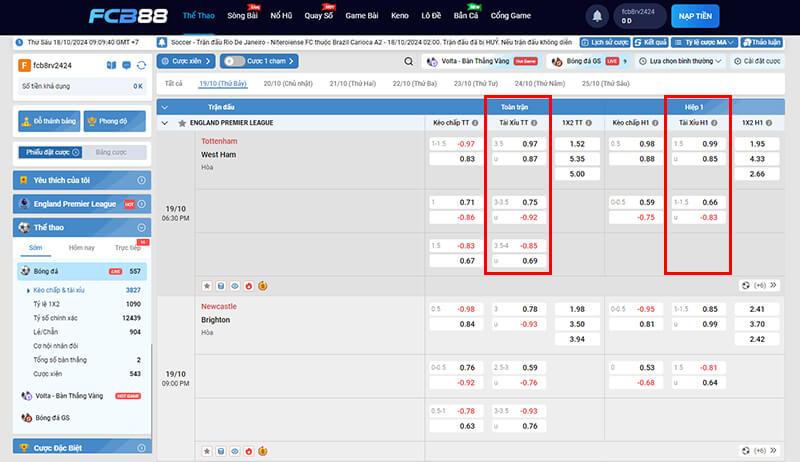Click the Lịch sử cược link
The width and height of the screenshot is (800, 462).
[605, 43]
